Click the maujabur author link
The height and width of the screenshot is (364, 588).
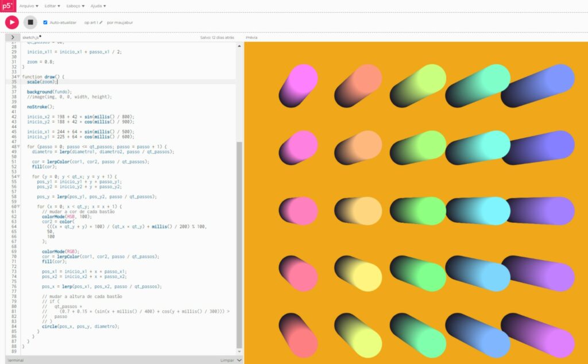[x=124, y=22]
